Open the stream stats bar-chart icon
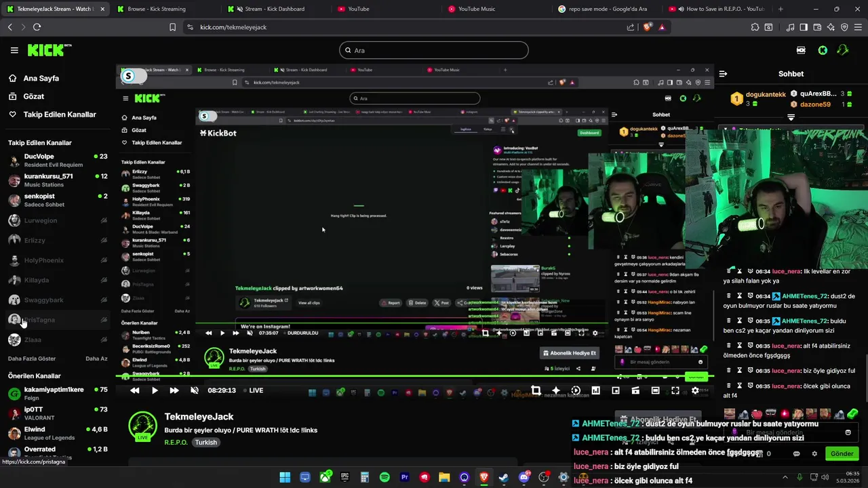This screenshot has width=868, height=488. coord(595,390)
